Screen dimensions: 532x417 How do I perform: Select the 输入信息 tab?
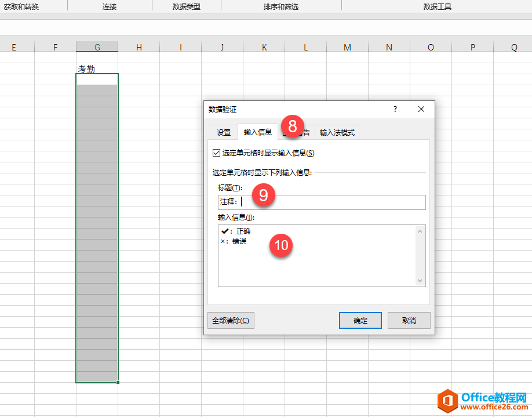coord(257,132)
